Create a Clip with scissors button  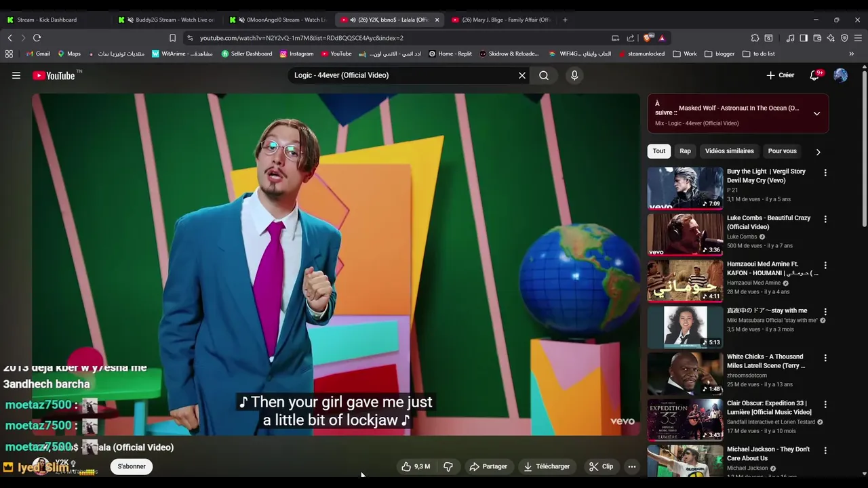(x=601, y=466)
